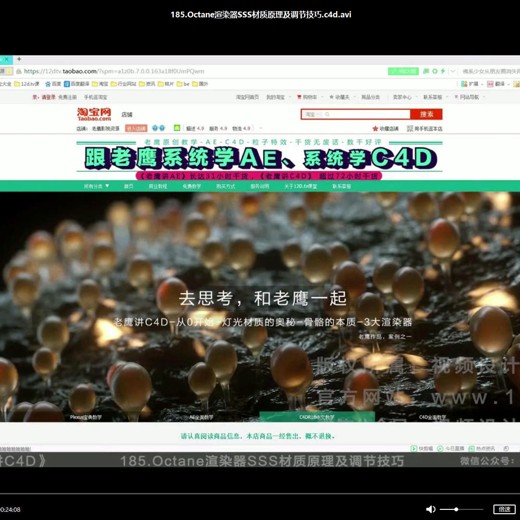This screenshot has height=520, width=520.
Task: Click the video player volume speaker icon
Action: pyautogui.click(x=431, y=509)
